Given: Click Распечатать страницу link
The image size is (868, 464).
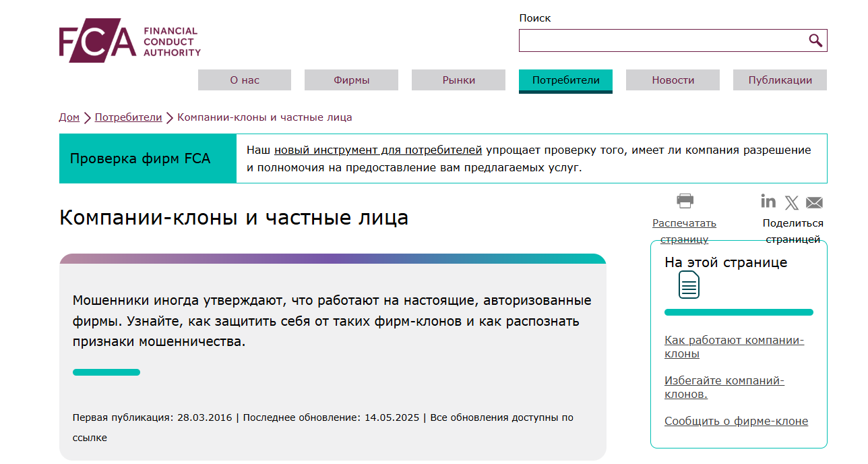Looking at the screenshot, I should [684, 231].
